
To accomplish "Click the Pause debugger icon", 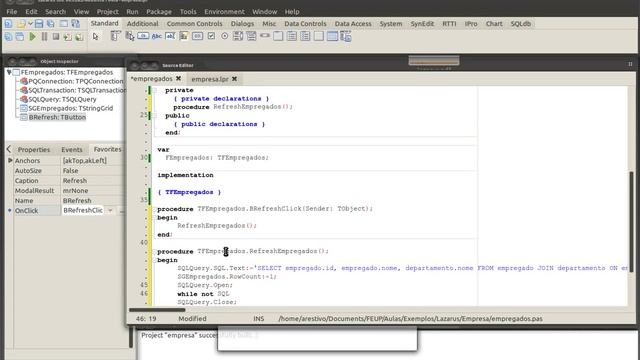I will pos(44,37).
